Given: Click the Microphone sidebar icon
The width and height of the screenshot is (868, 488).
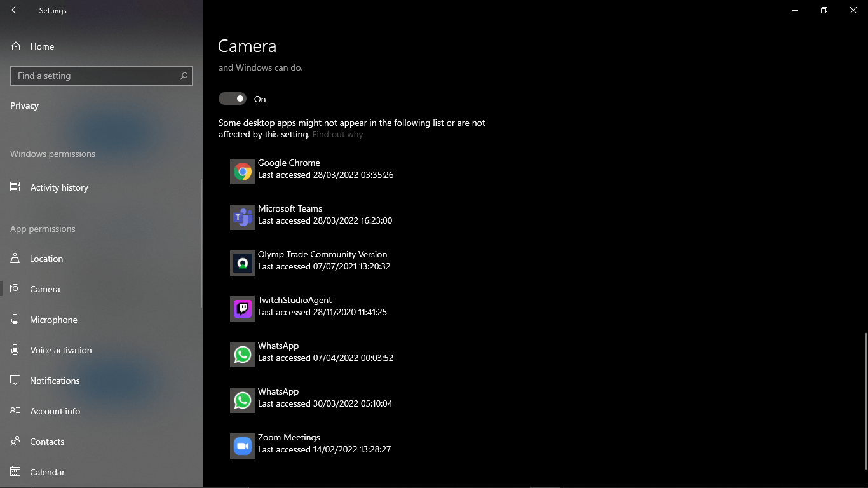Looking at the screenshot, I should pyautogui.click(x=15, y=320).
